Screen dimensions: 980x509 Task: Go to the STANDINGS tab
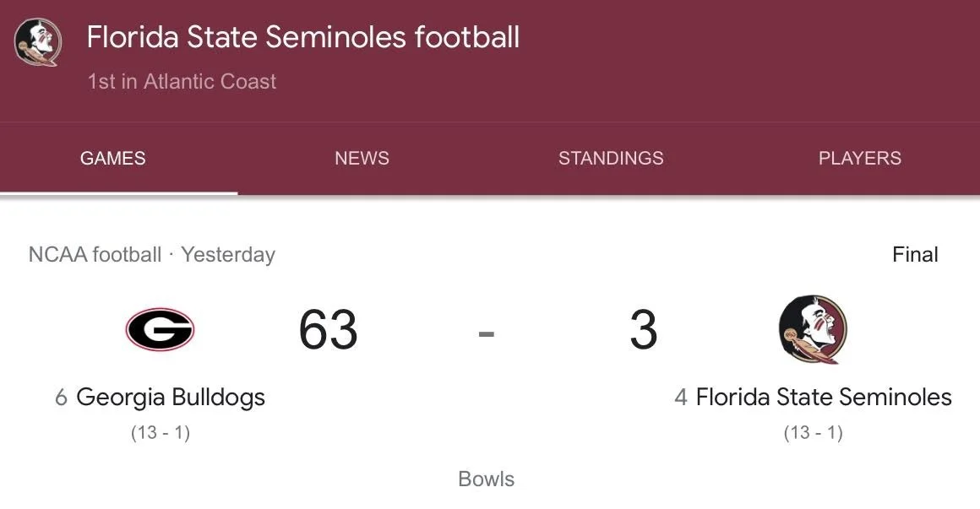click(x=611, y=158)
